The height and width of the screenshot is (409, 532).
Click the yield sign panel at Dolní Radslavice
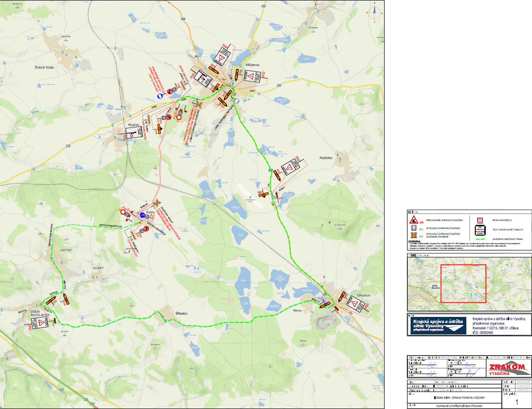click(42, 324)
